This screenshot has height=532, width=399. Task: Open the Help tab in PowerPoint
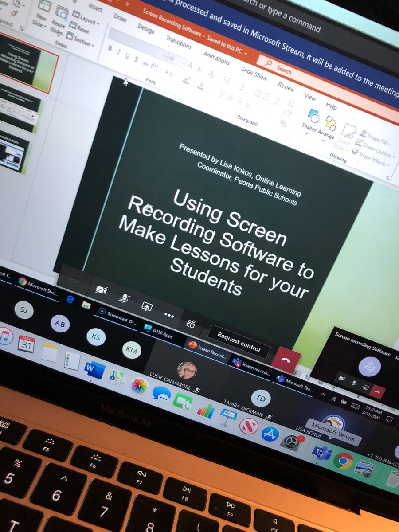331,106
